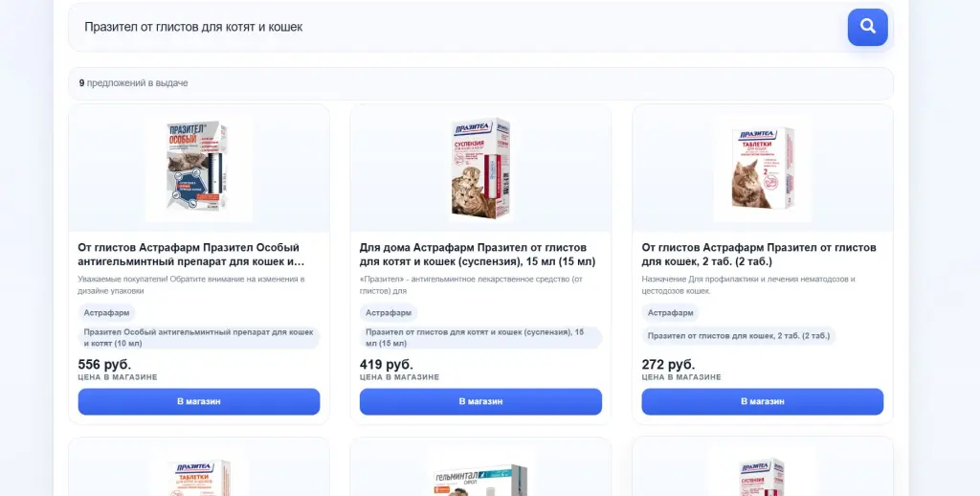Open the 'для кошек, 2 таб.' product title
The image size is (980, 496).
[759, 254]
